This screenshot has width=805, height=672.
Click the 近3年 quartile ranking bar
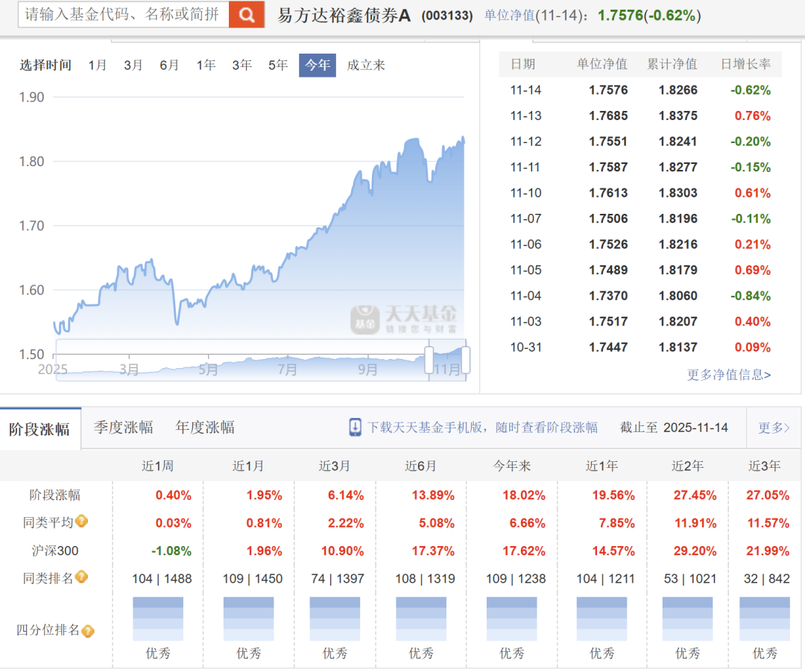765,618
